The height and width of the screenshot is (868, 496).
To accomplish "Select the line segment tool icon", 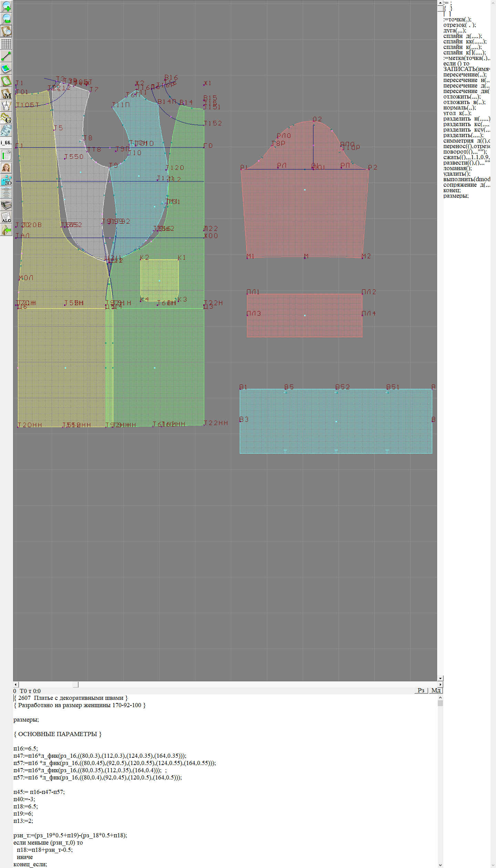I will [x=6, y=56].
